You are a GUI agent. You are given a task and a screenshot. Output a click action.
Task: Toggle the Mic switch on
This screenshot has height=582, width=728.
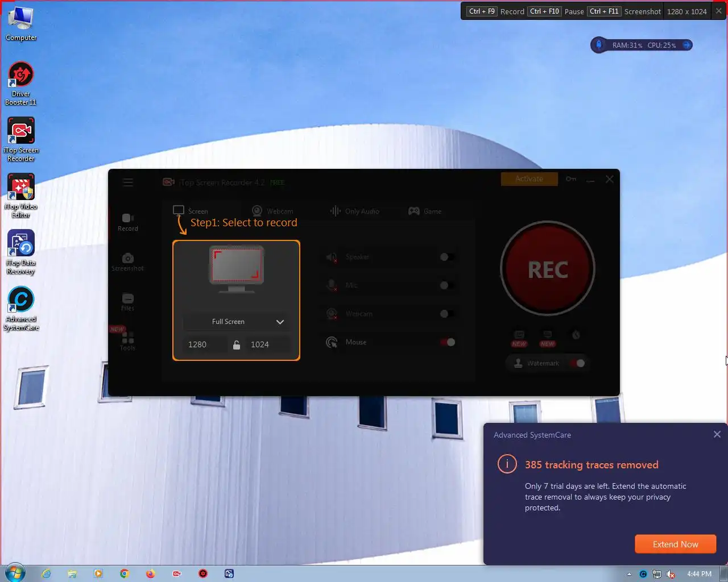pyautogui.click(x=448, y=285)
